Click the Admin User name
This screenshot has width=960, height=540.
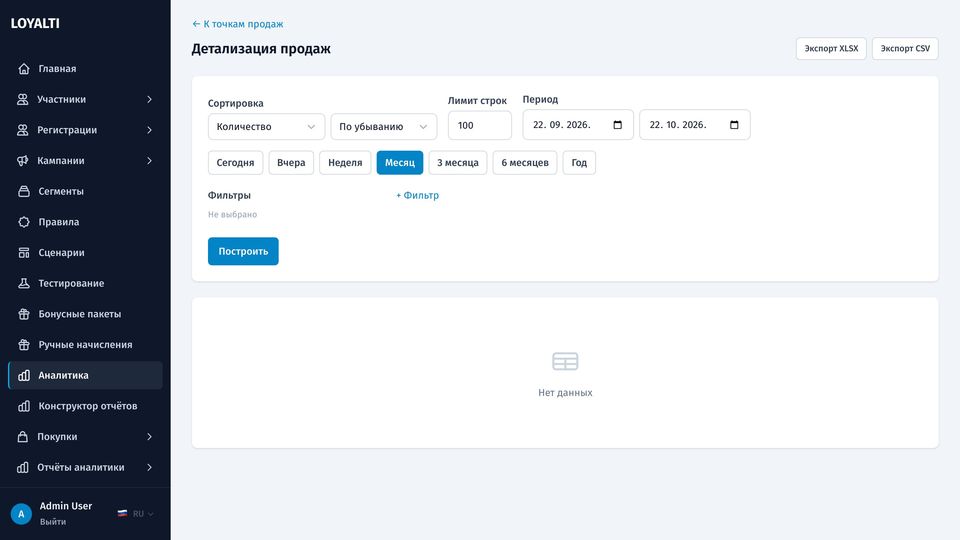(x=66, y=506)
